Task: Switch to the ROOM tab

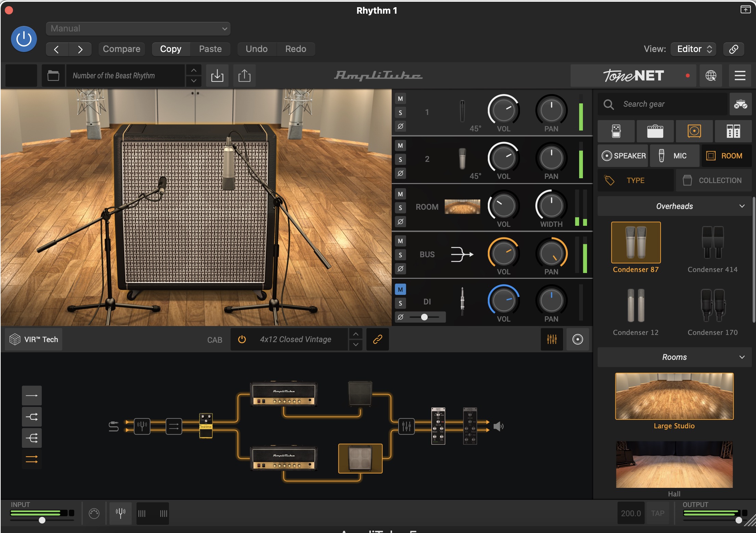Action: point(727,156)
